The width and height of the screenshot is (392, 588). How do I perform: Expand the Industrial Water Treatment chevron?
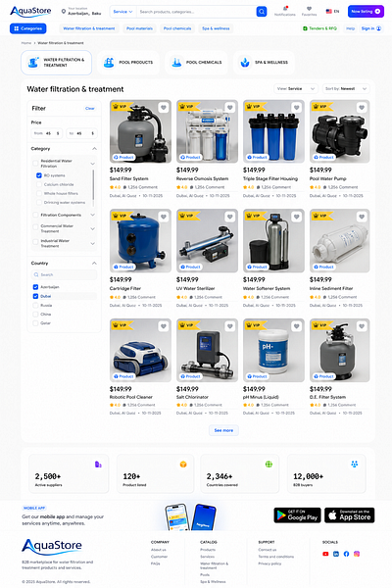(x=93, y=244)
